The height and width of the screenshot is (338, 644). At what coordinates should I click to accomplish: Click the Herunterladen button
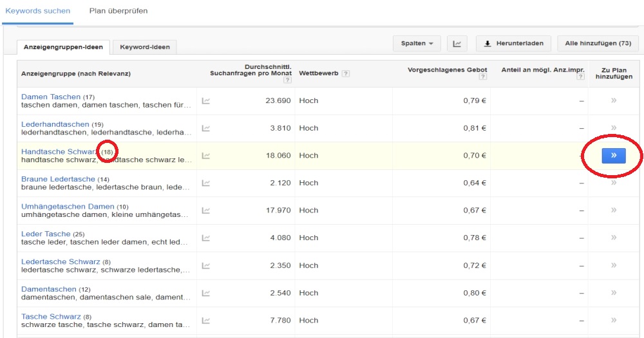point(514,44)
